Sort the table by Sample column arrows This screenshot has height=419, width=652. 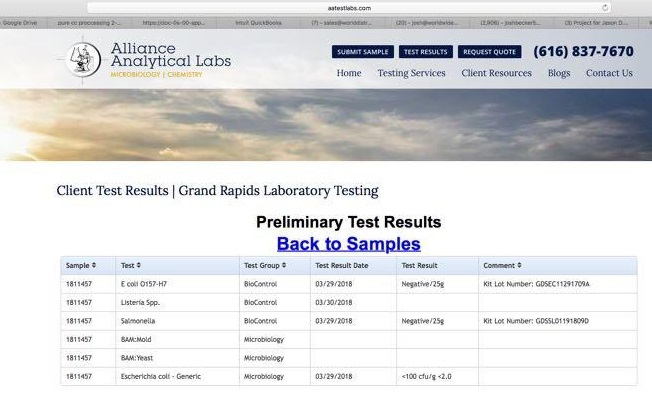click(x=94, y=265)
